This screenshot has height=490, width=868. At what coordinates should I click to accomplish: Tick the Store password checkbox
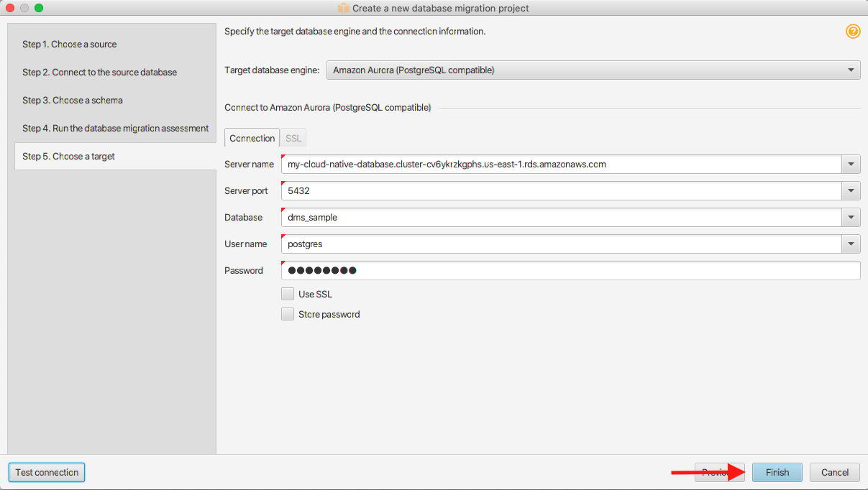(x=288, y=314)
